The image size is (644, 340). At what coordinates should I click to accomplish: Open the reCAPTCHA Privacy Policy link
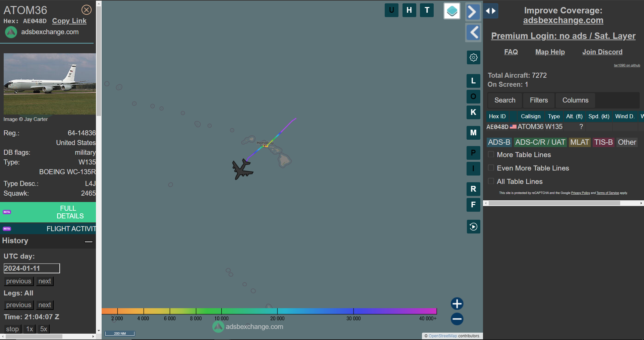click(580, 193)
